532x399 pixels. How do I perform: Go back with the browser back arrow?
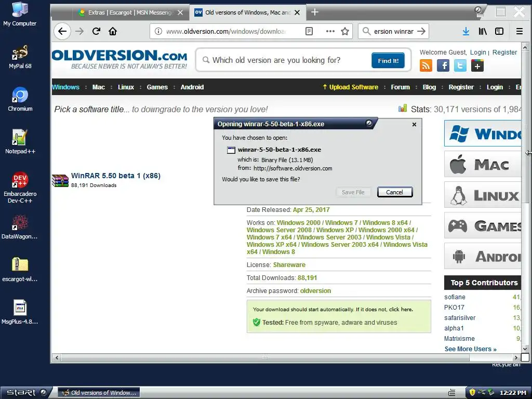tap(62, 31)
